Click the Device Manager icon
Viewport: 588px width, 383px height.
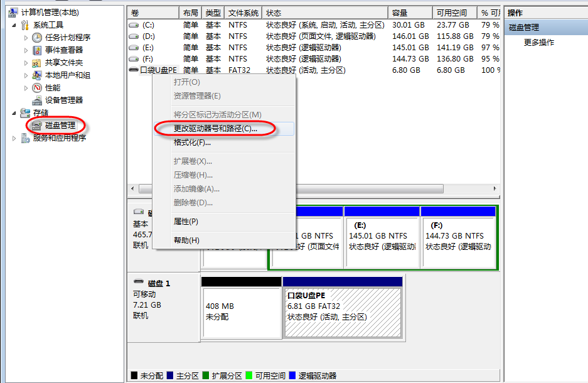point(37,100)
